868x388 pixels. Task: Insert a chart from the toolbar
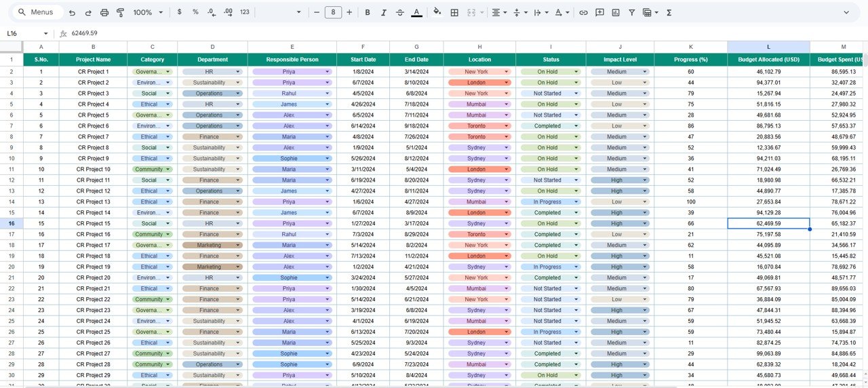pos(616,12)
